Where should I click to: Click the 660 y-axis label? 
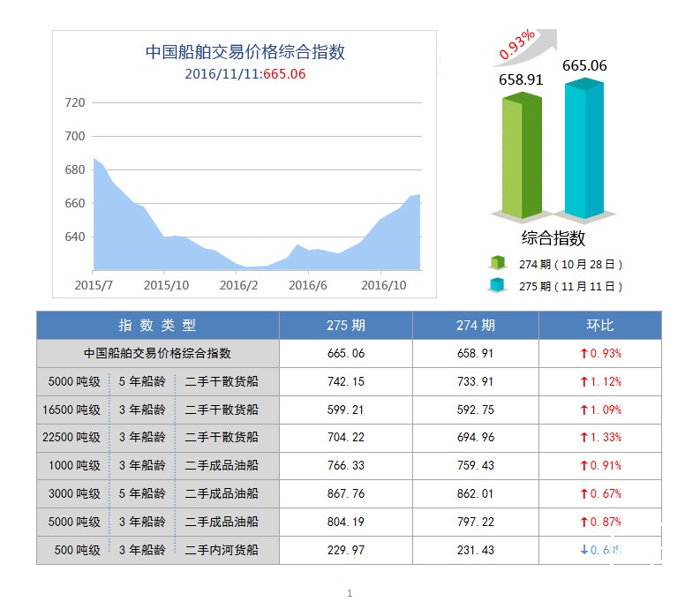coord(74,203)
